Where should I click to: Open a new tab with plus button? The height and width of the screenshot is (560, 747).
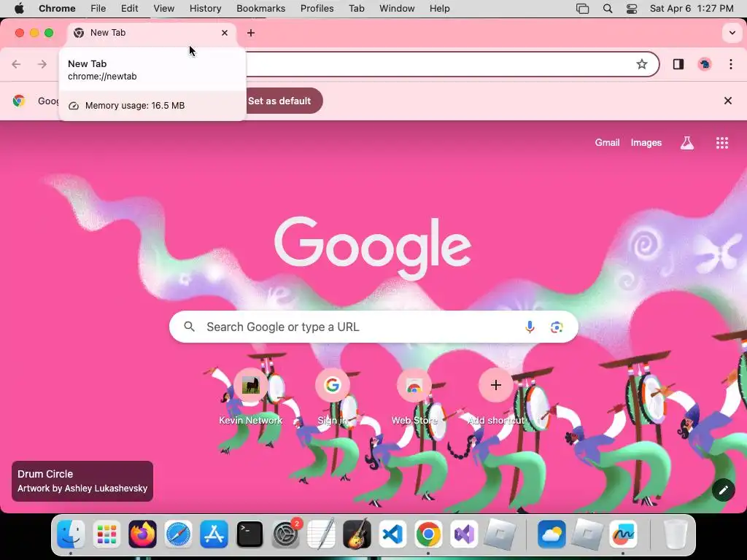tap(251, 33)
